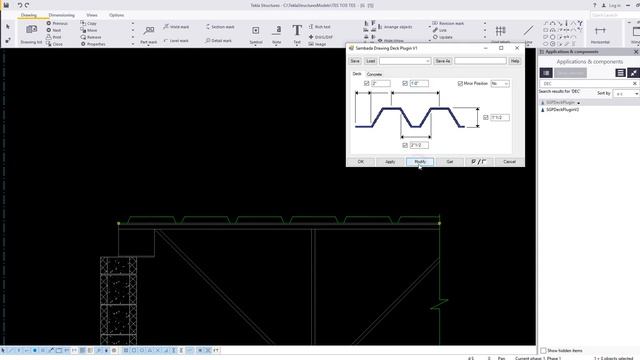This screenshot has height=360, width=640.
Task: Click the help question mark icon
Action: [594, 5]
